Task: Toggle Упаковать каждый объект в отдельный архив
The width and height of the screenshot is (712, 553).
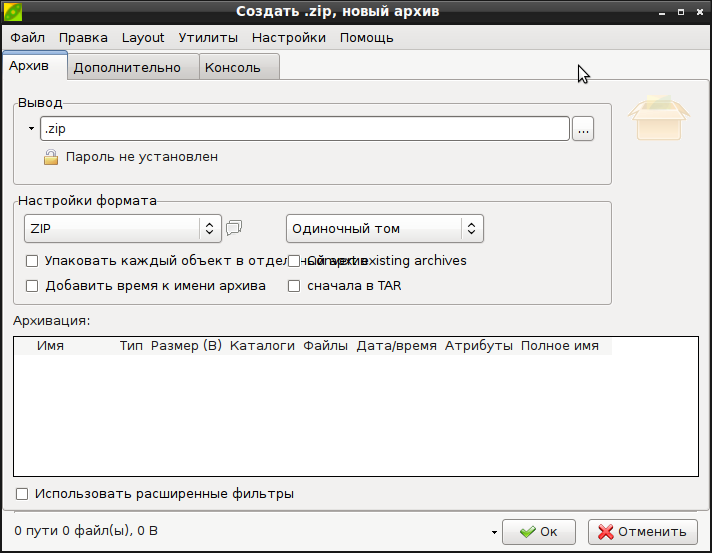Action: click(x=32, y=261)
